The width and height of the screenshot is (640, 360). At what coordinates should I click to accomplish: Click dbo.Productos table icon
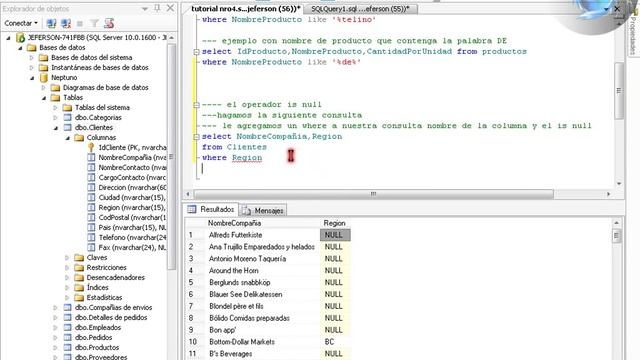pyautogui.click(x=68, y=347)
